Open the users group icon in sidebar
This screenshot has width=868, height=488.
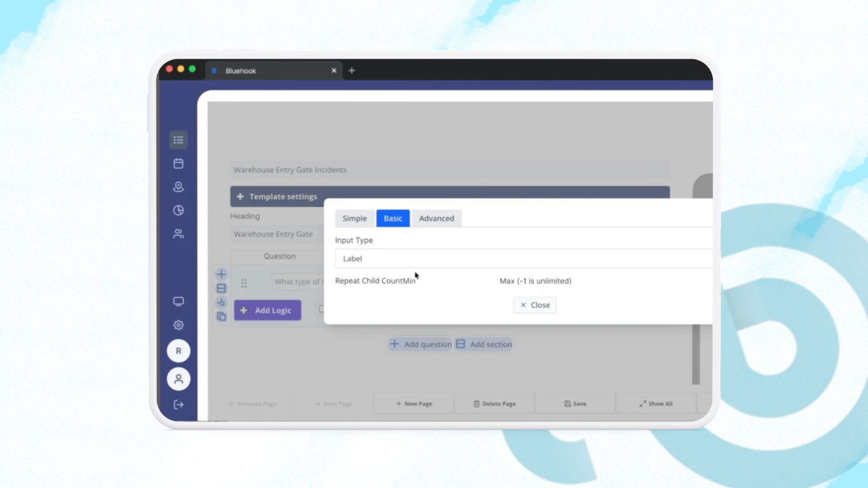[179, 234]
